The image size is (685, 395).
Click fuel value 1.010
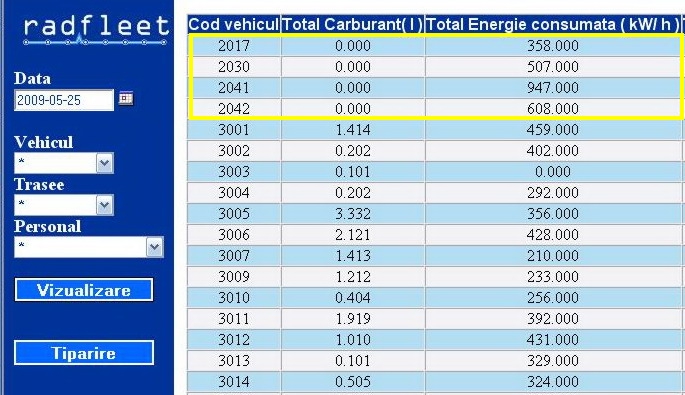tap(353, 339)
